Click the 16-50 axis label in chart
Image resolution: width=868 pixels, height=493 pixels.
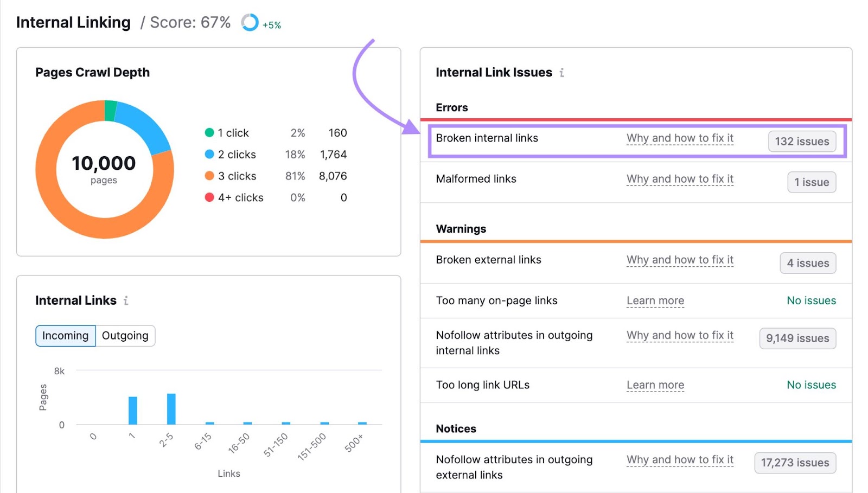(239, 443)
